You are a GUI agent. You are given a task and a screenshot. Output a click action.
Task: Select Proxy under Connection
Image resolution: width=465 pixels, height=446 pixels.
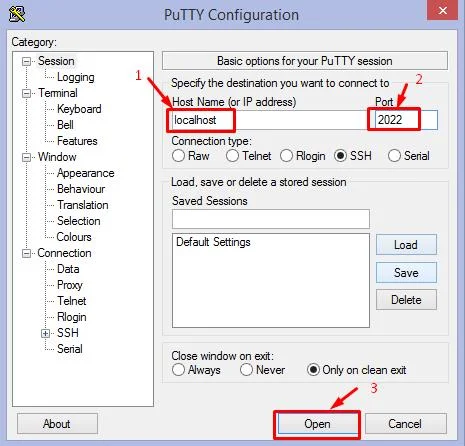point(70,285)
